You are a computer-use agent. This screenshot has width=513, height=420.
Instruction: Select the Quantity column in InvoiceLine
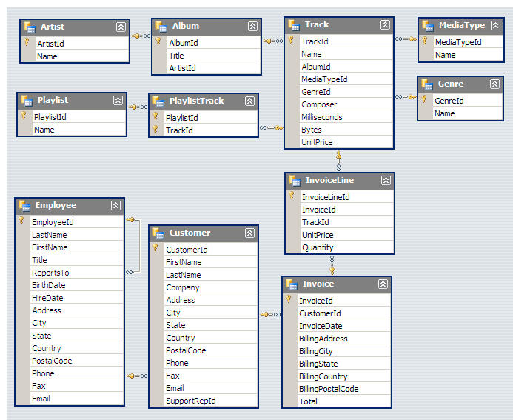pyautogui.click(x=318, y=247)
